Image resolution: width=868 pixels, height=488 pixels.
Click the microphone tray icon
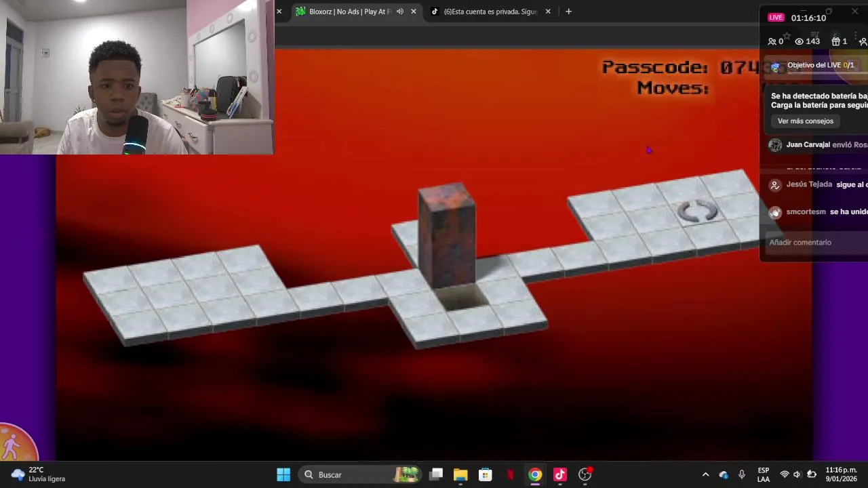742,474
